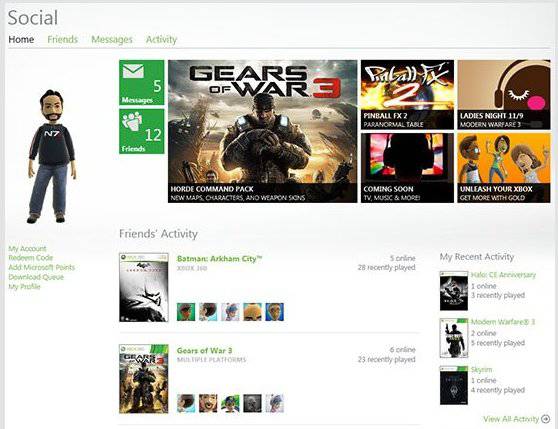Select the first friend avatar under Batman: Arkham City

tap(186, 312)
